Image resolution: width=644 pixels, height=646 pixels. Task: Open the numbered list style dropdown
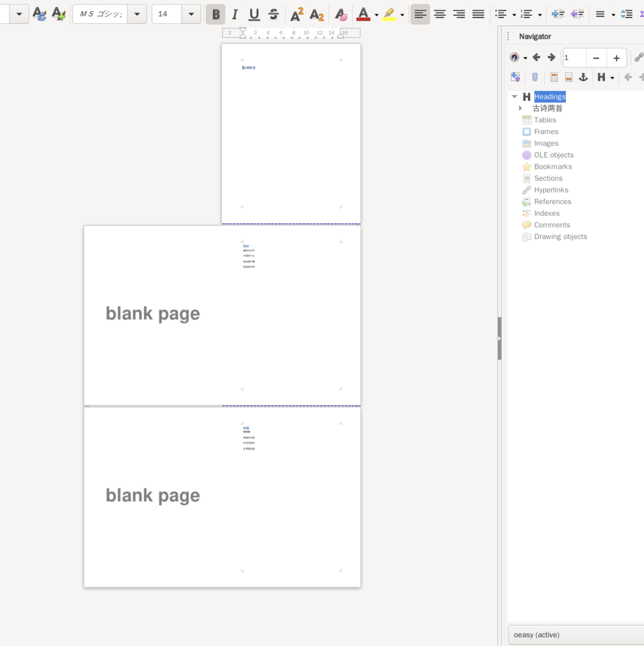[x=540, y=15]
